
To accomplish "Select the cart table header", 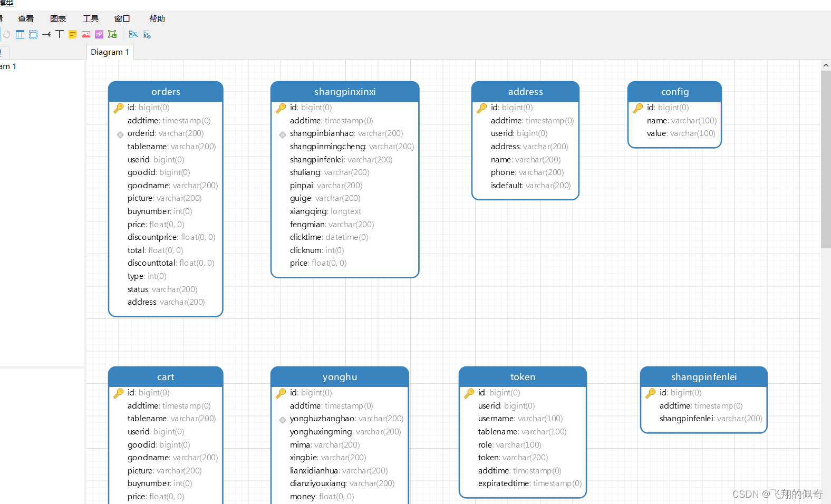I will (166, 377).
